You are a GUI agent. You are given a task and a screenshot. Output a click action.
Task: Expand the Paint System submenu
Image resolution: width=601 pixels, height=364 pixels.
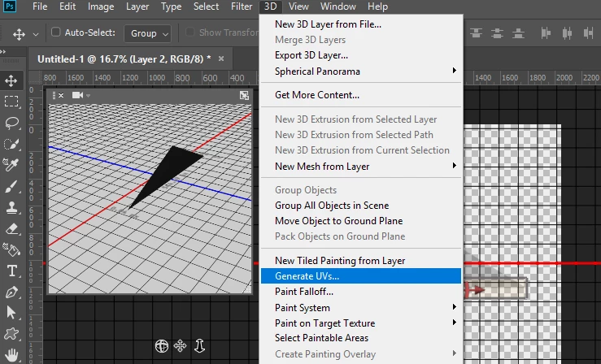pos(454,307)
